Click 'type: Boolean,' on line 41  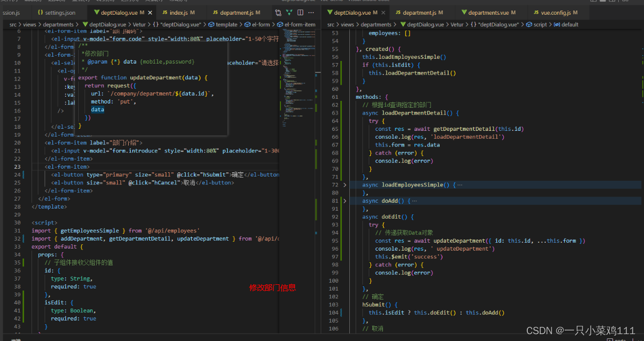pyautogui.click(x=74, y=311)
